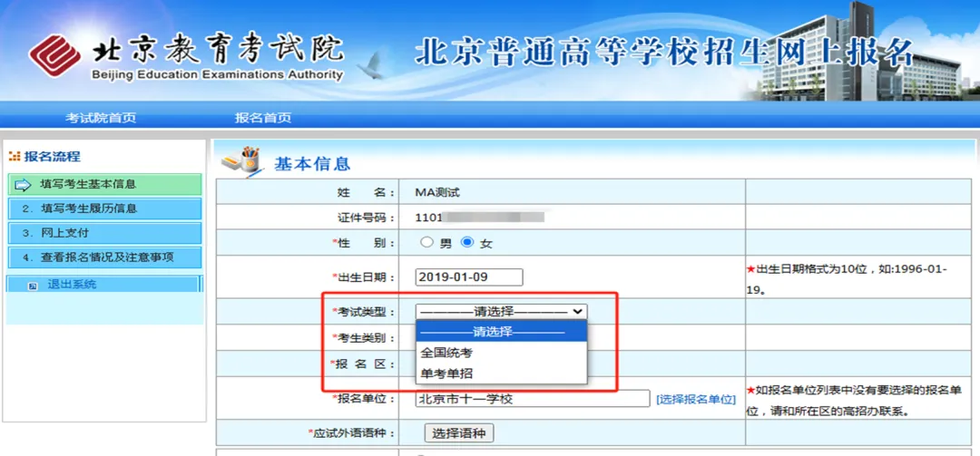980x456 pixels.
Task: Click the pencil cup icon beside 基本信息
Action: point(243,161)
